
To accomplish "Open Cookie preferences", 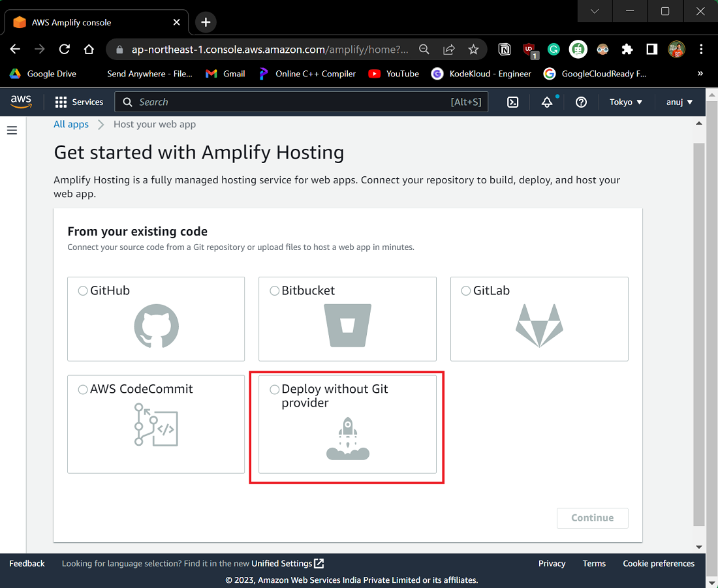I will [x=659, y=564].
